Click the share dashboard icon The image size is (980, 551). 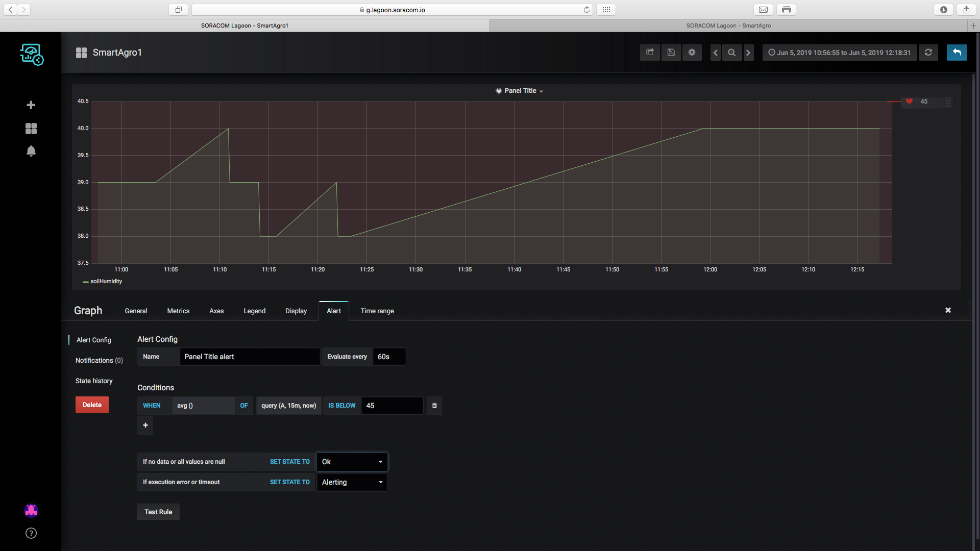coord(650,53)
